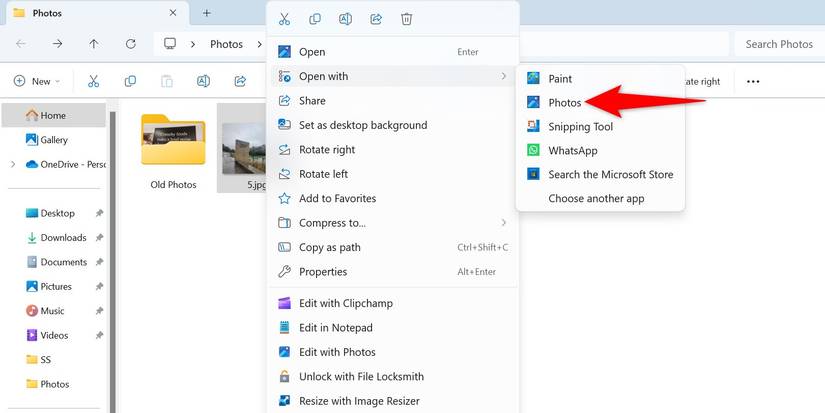Screen dimensions: 825x413
Task: Expand the OneDrive tree item
Action: pyautogui.click(x=13, y=165)
